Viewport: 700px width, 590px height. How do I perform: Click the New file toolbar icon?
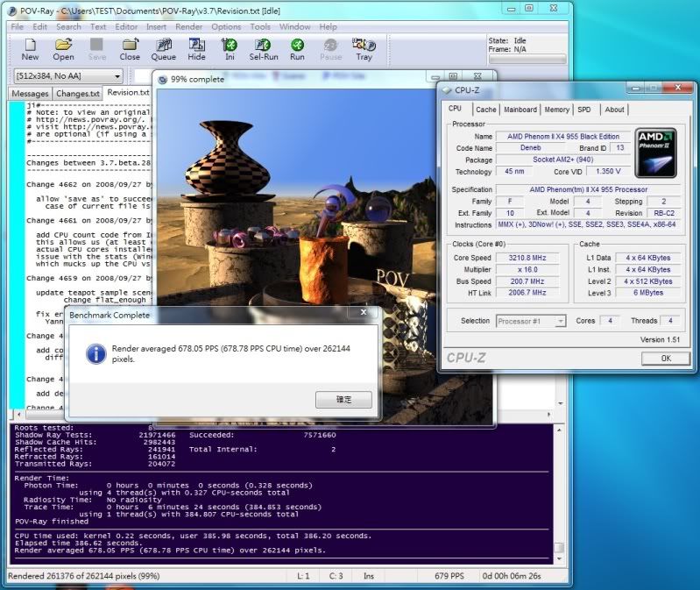pyautogui.click(x=30, y=49)
